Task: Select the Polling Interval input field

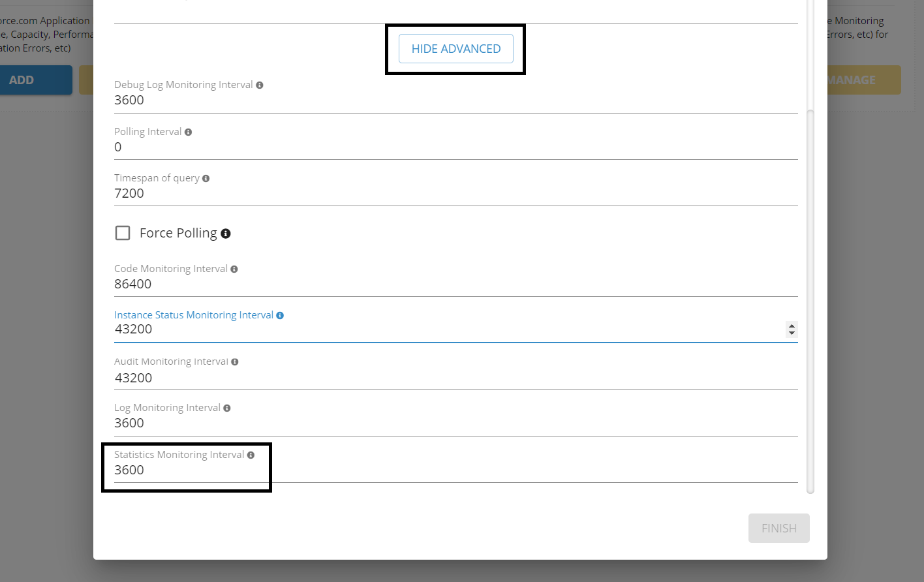Action: [326, 147]
